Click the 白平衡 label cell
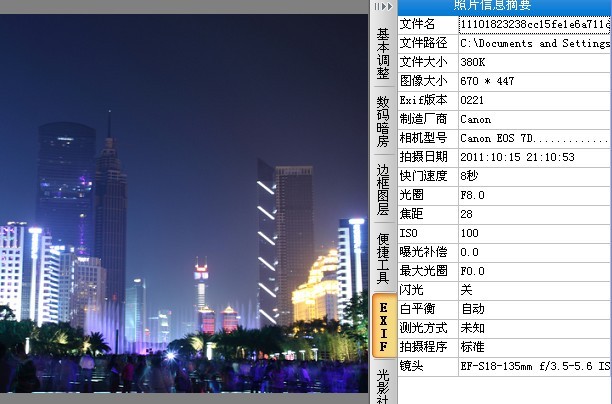612x404 pixels. click(x=428, y=309)
